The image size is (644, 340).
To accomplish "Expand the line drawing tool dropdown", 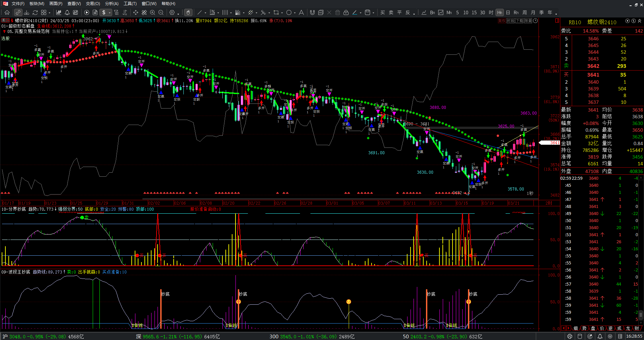I will (x=206, y=13).
